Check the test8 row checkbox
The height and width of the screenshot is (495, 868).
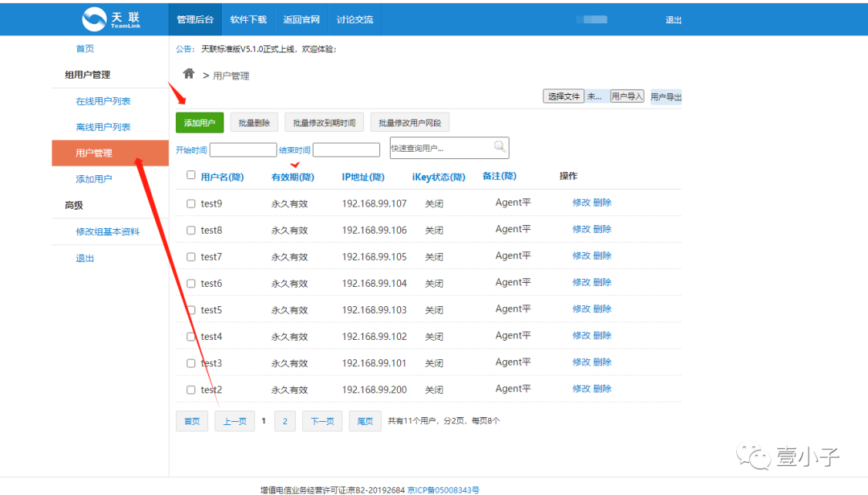[191, 231]
